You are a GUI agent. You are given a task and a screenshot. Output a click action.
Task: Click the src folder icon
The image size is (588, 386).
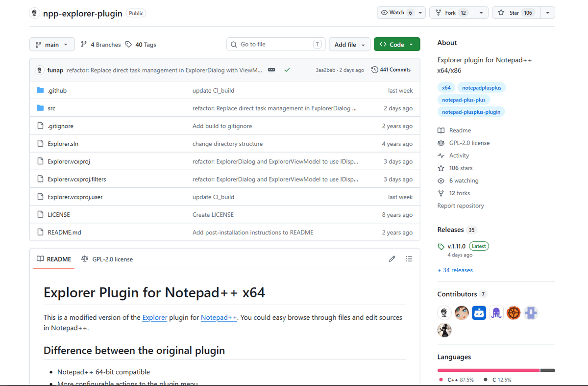(x=40, y=108)
